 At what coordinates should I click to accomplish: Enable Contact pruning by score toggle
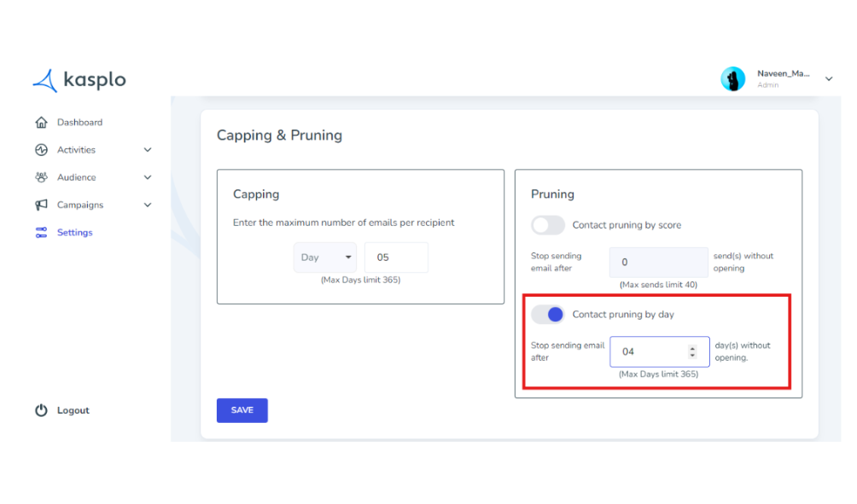pyautogui.click(x=548, y=225)
